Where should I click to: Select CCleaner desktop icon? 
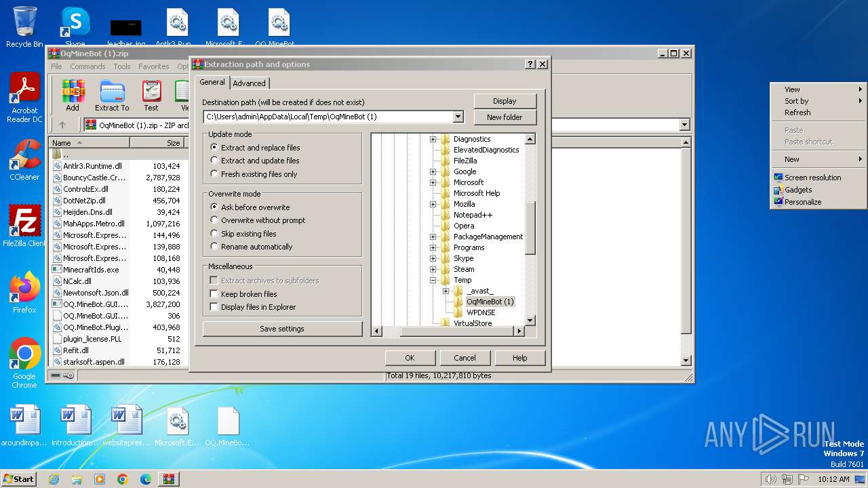click(x=24, y=160)
